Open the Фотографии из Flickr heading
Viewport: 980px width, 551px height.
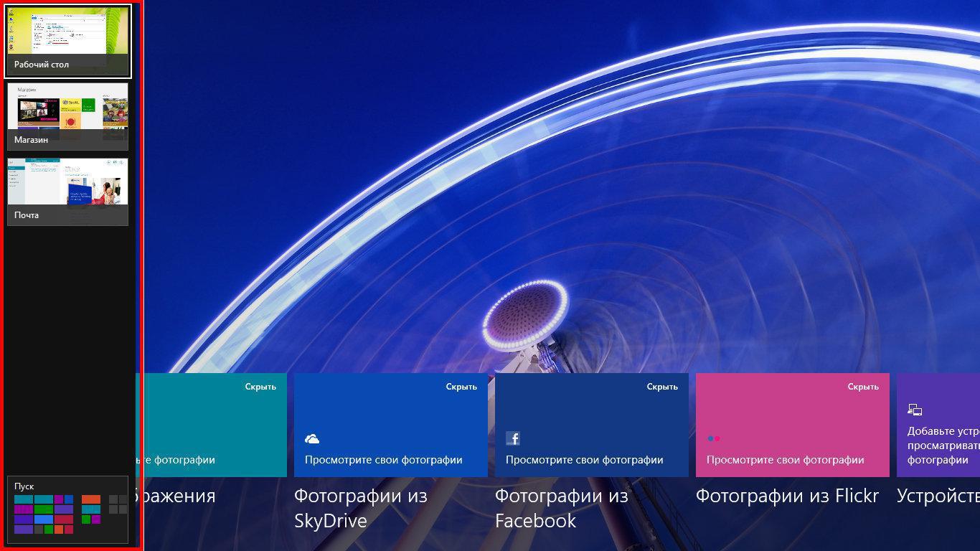tap(787, 496)
